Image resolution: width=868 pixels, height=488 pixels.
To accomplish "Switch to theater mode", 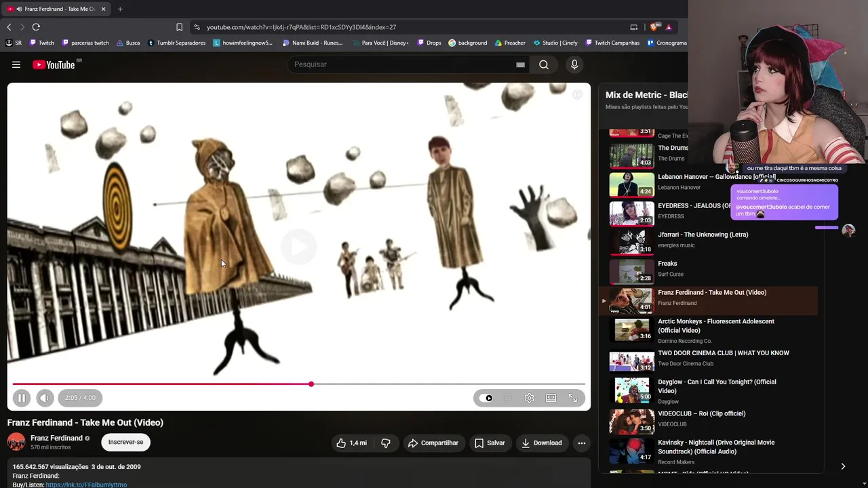I will (x=551, y=398).
